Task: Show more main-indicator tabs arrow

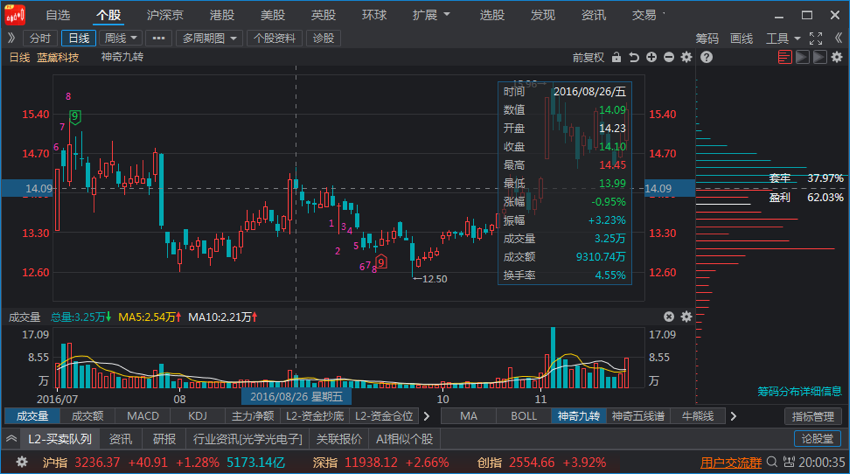Action: pyautogui.click(x=733, y=416)
